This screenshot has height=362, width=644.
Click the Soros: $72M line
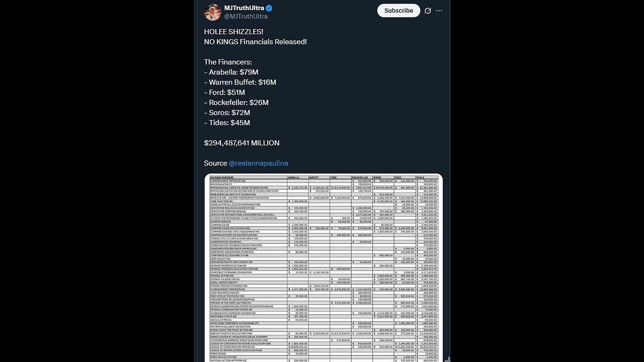(x=227, y=113)
